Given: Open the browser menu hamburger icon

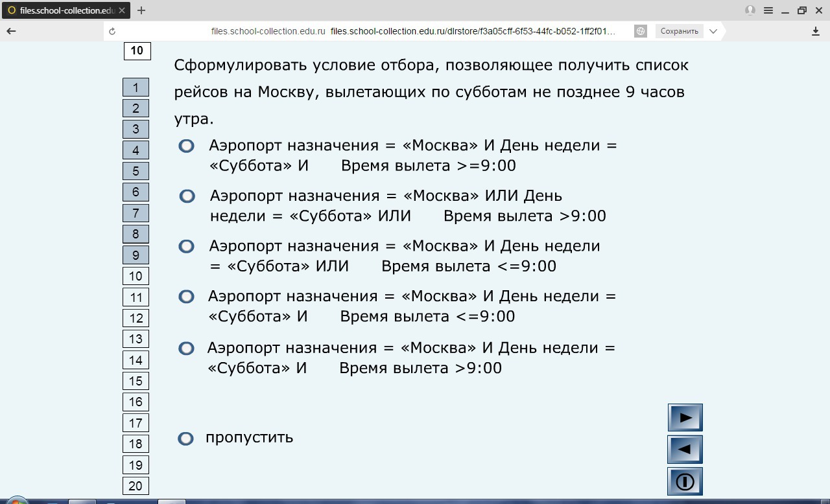Looking at the screenshot, I should pos(768,10).
